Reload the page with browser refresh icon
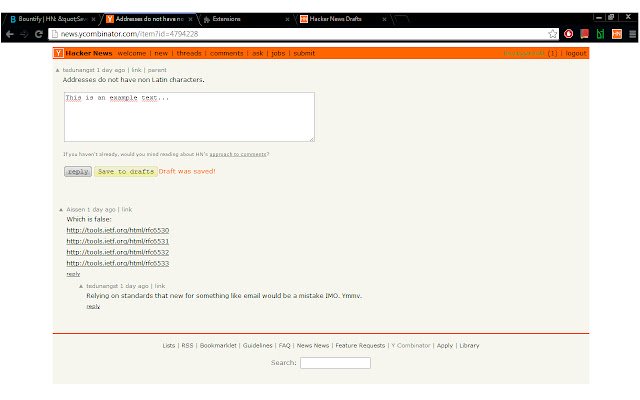640x400 pixels. click(39, 33)
